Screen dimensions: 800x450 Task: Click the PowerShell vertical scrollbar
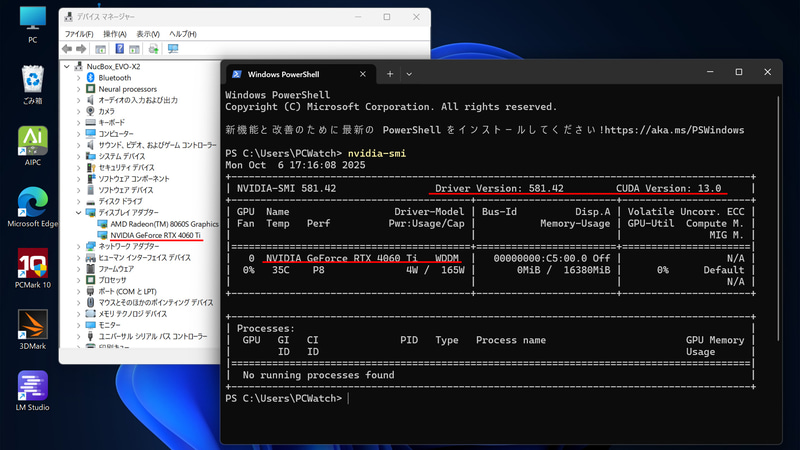[x=778, y=219]
